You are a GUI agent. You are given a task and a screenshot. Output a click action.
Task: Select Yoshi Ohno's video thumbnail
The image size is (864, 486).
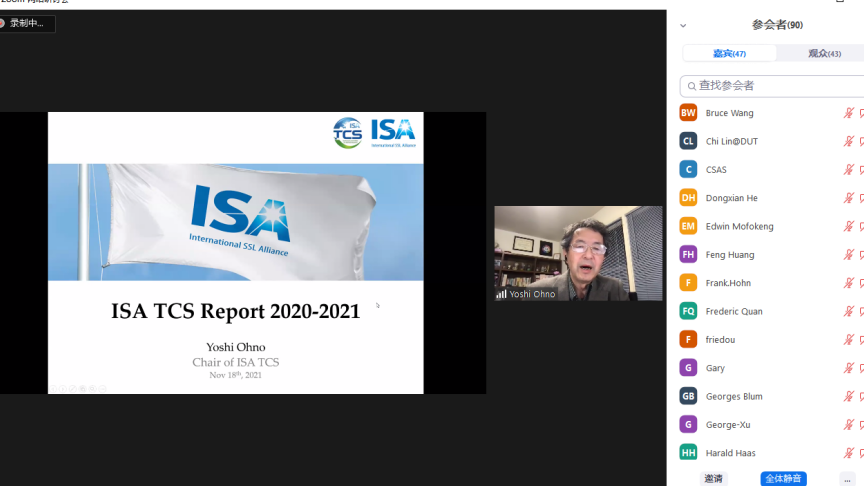[578, 253]
